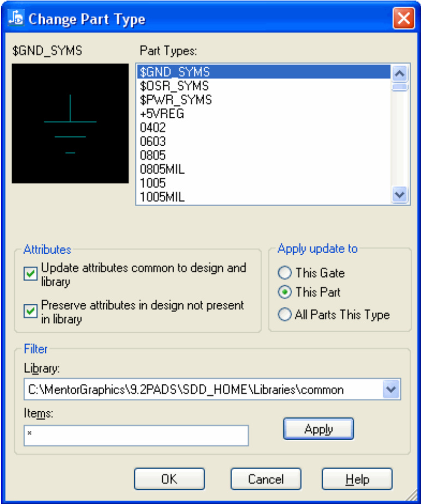This screenshot has height=504, width=421.
Task: Select $OSR_SYMS in Part Types list
Action: (x=174, y=86)
